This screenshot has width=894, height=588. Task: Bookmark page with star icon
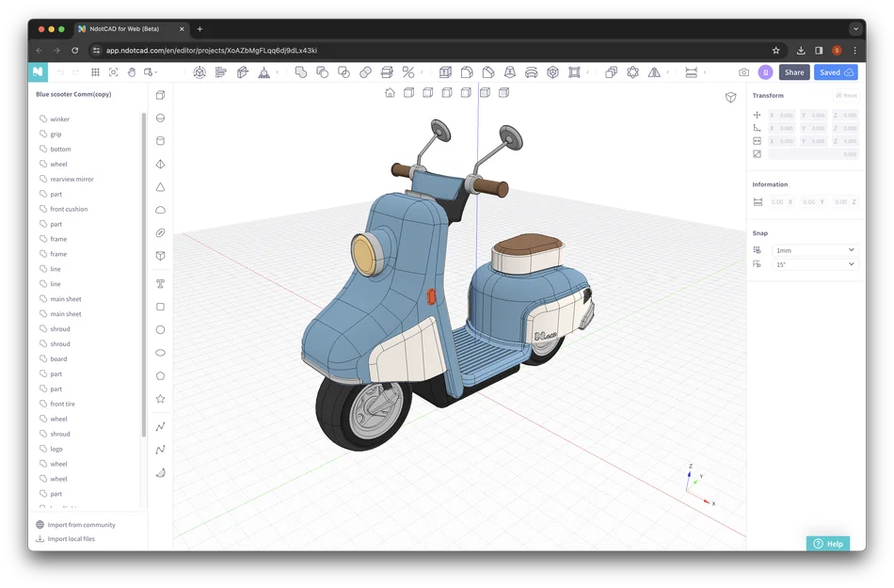point(776,50)
